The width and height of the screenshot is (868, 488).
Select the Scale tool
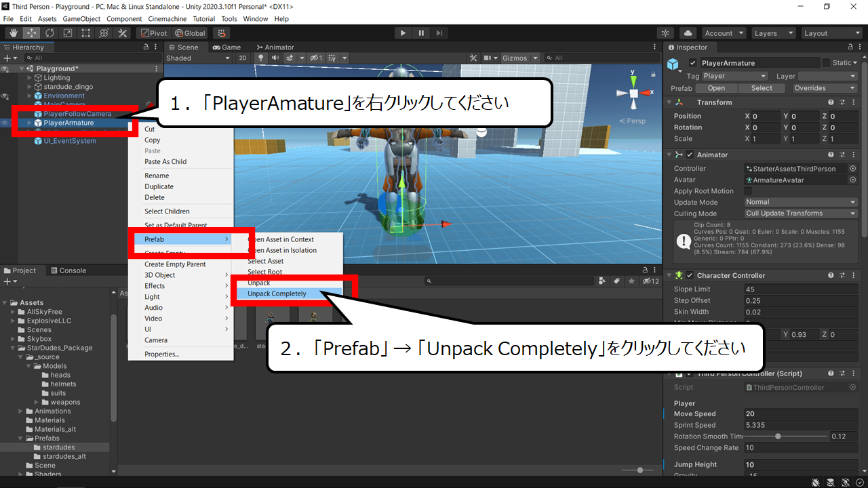pos(68,33)
